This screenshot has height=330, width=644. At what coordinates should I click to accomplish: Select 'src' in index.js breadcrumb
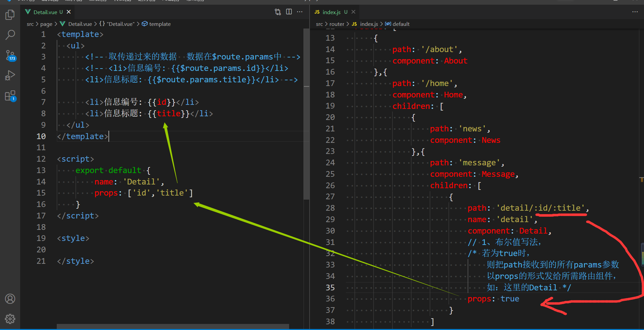319,24
